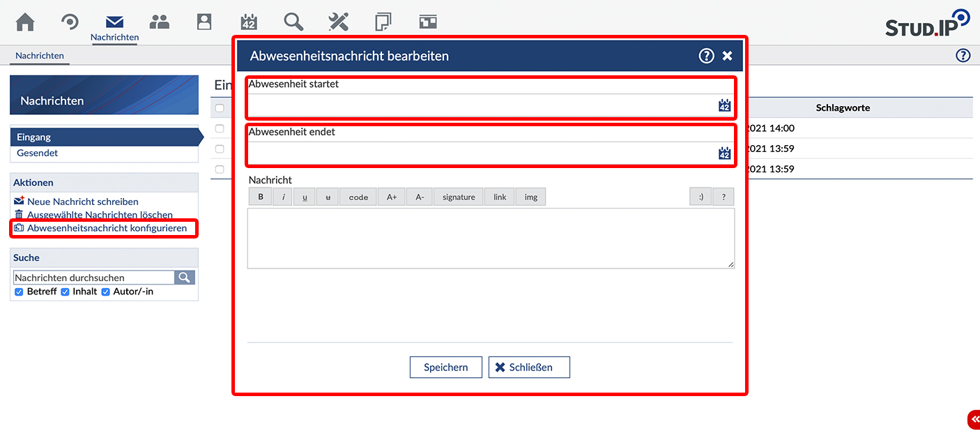Apply bold formatting in message toolbar

pyautogui.click(x=261, y=197)
